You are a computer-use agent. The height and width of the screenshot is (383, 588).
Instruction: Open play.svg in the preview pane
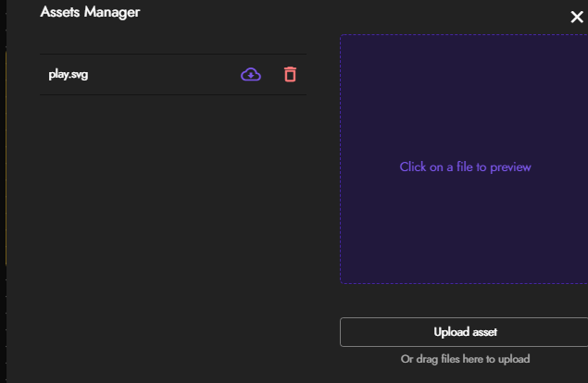[x=69, y=75]
